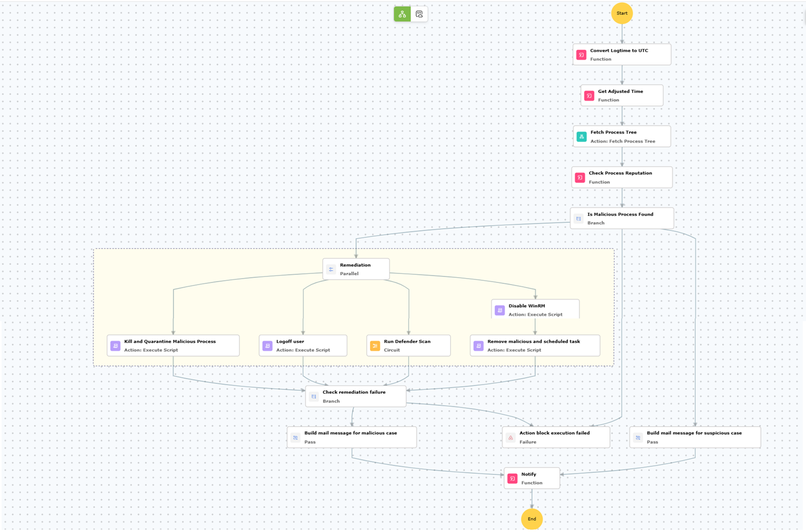Click the Notify function icon
The image size is (806, 532).
pyautogui.click(x=513, y=479)
